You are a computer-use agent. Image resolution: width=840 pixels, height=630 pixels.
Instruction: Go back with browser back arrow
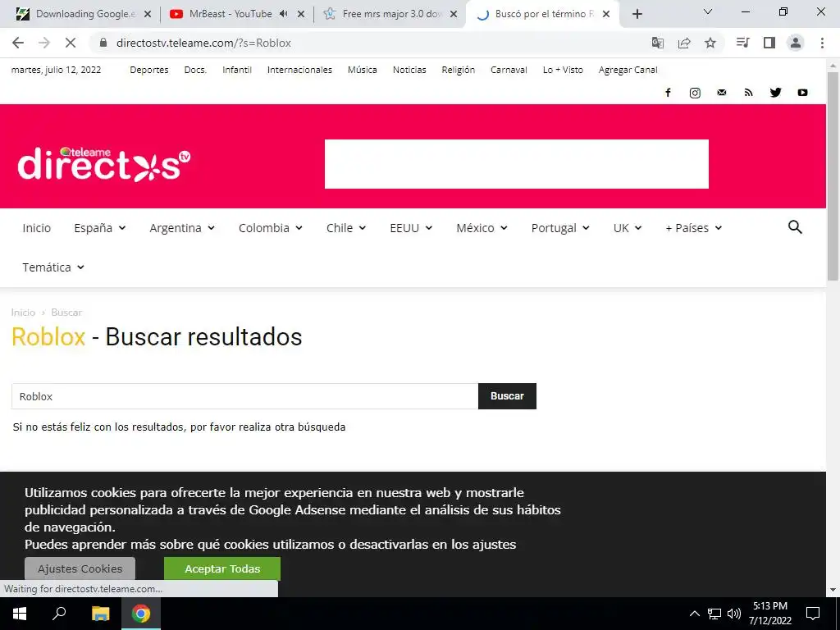18,43
